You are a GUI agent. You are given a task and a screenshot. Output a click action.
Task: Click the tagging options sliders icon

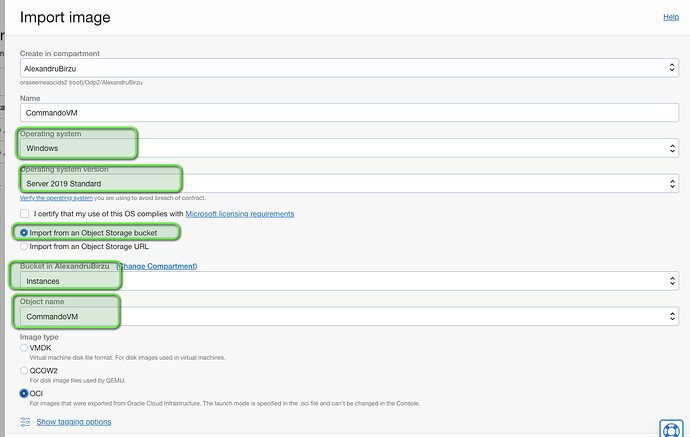[x=26, y=422]
